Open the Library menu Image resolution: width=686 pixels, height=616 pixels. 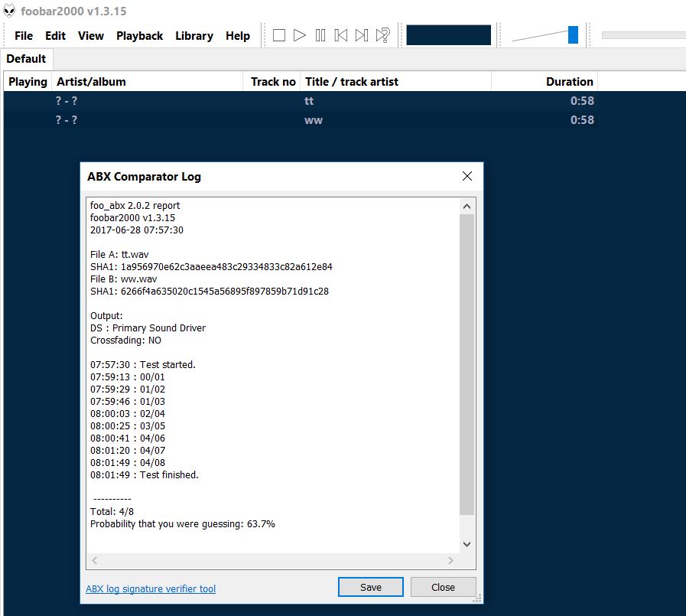point(194,35)
